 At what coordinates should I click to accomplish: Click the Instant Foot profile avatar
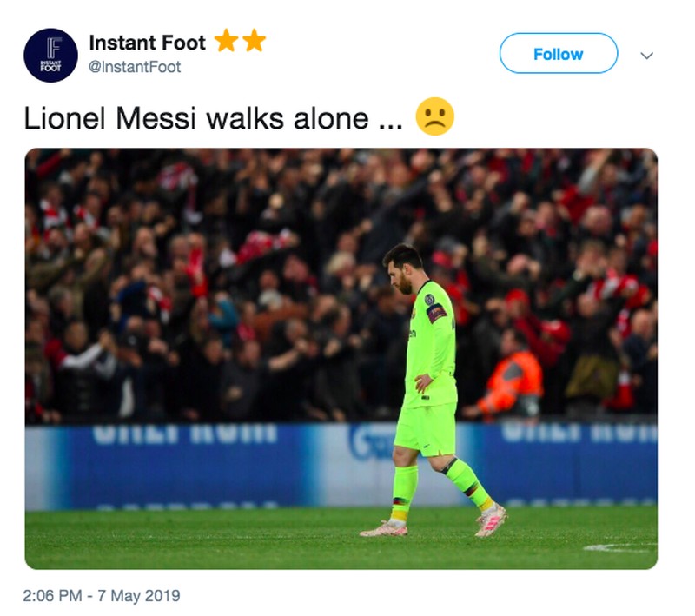pos(50,55)
